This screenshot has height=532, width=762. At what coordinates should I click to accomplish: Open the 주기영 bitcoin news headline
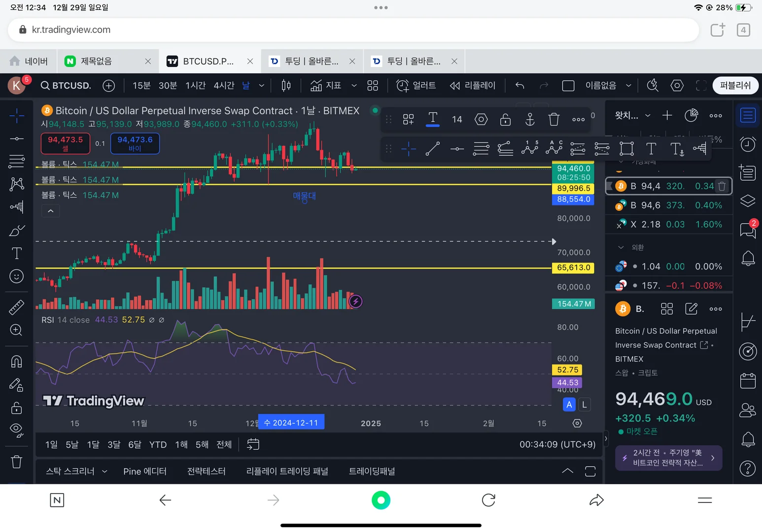click(x=669, y=458)
